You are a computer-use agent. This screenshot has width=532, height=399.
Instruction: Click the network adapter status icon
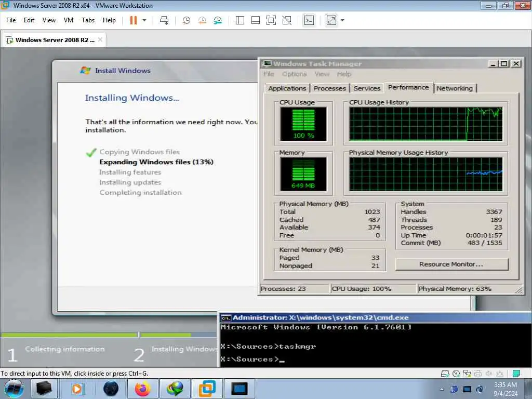tap(467, 374)
